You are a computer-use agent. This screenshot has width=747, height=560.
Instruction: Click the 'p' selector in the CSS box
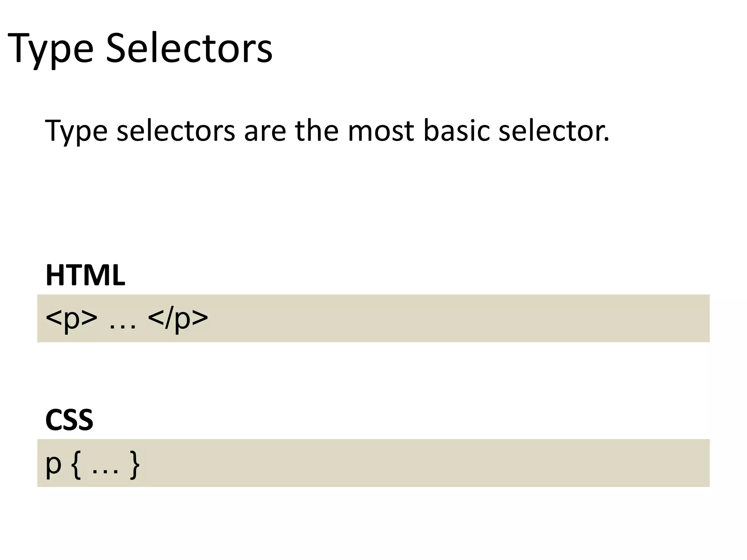click(x=53, y=465)
